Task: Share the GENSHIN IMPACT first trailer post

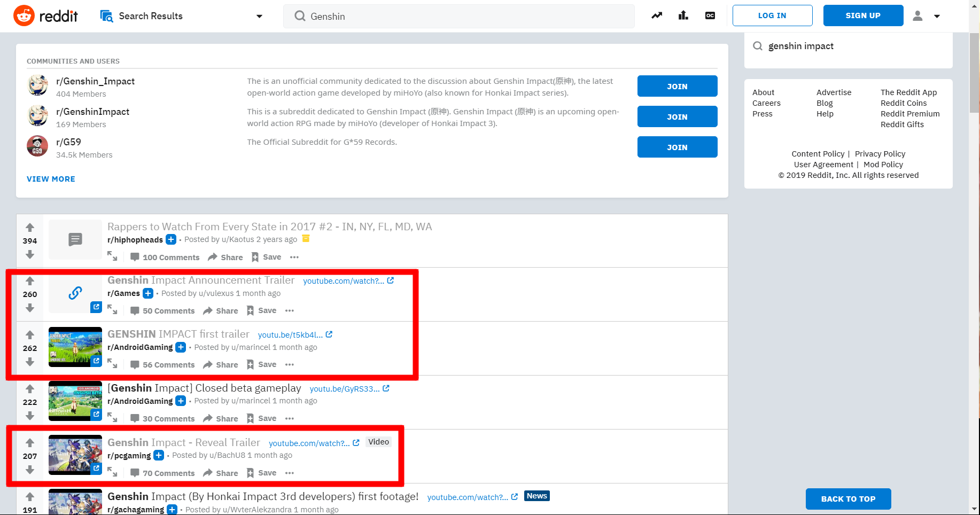Action: pos(221,364)
